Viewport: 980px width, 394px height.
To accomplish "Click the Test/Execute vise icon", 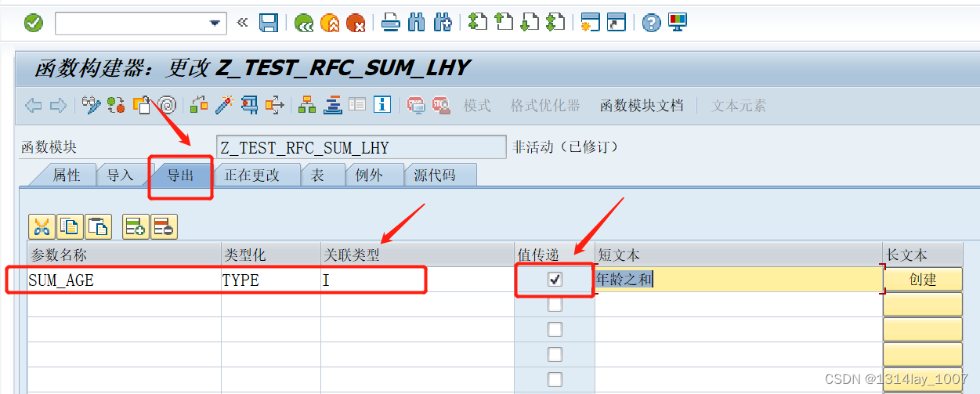I will (x=250, y=105).
